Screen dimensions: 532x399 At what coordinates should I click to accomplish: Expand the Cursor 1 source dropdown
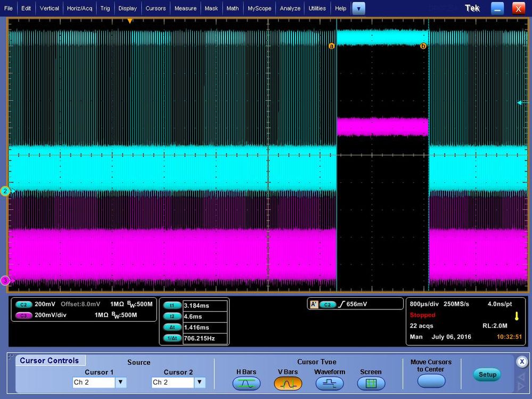pos(120,382)
